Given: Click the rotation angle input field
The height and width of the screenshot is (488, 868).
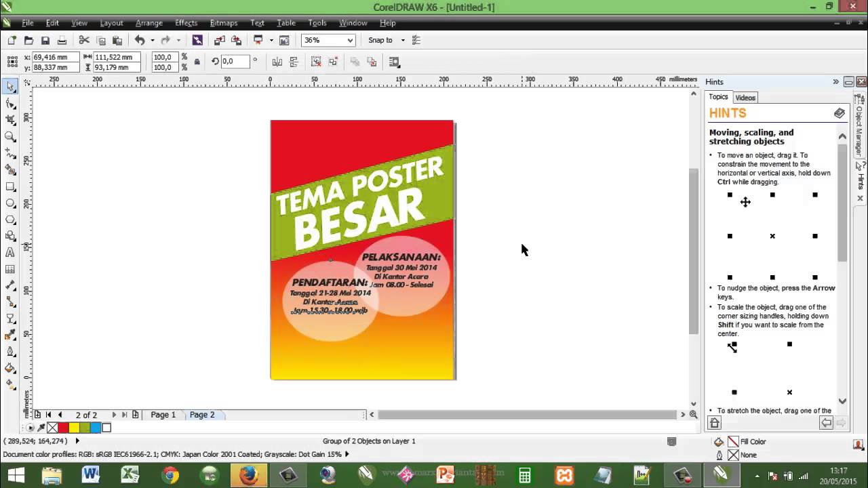Looking at the screenshot, I should (235, 61).
